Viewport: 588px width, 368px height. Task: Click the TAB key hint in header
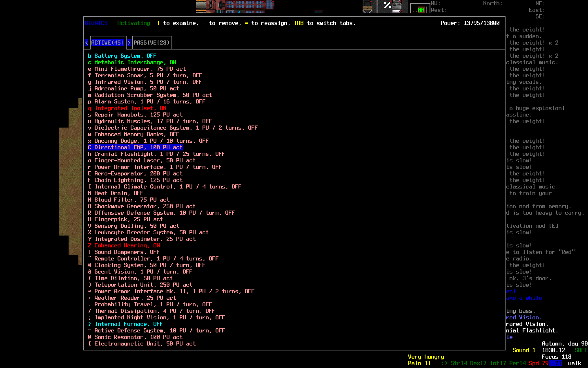coord(298,23)
